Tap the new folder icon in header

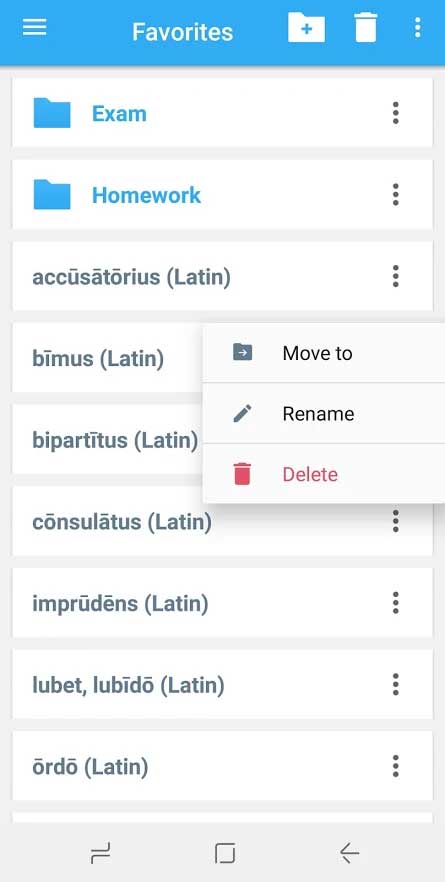(x=306, y=27)
